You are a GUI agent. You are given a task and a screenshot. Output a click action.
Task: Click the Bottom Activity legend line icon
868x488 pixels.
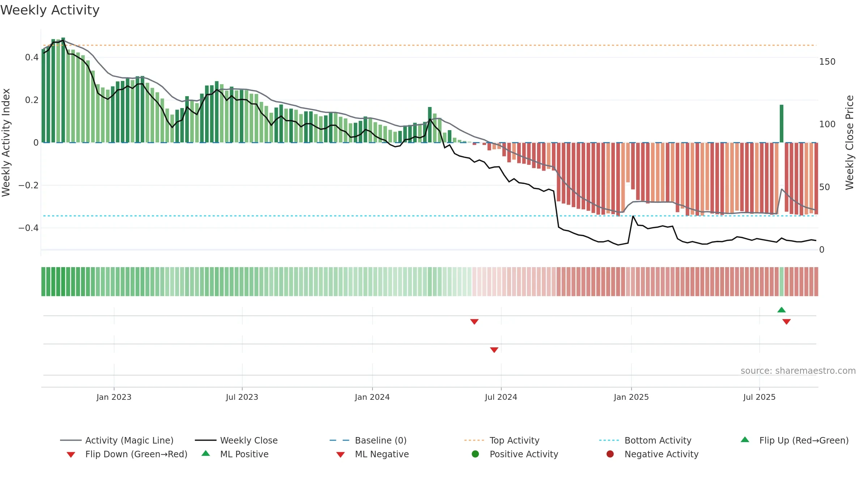(x=609, y=440)
